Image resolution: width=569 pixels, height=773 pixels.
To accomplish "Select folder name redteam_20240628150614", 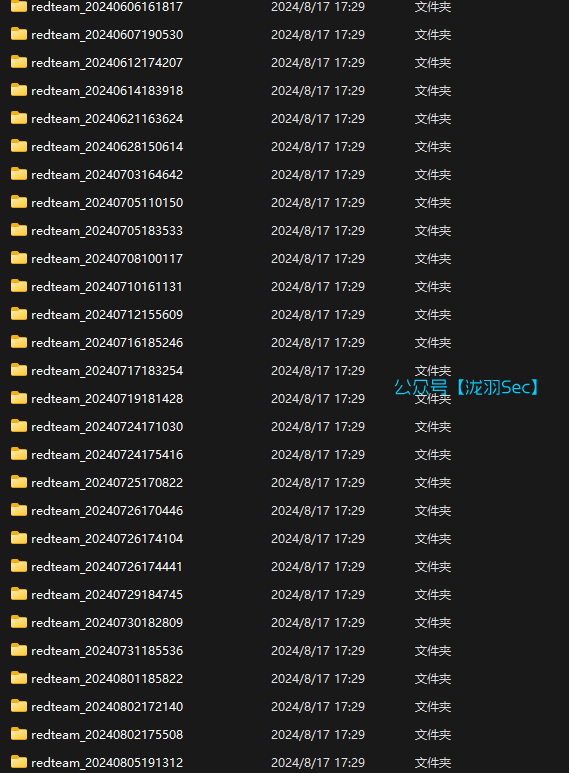I will [107, 147].
